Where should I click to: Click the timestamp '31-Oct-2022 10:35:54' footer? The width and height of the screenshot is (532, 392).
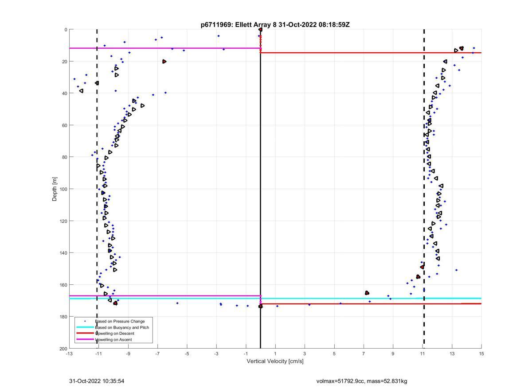97,381
